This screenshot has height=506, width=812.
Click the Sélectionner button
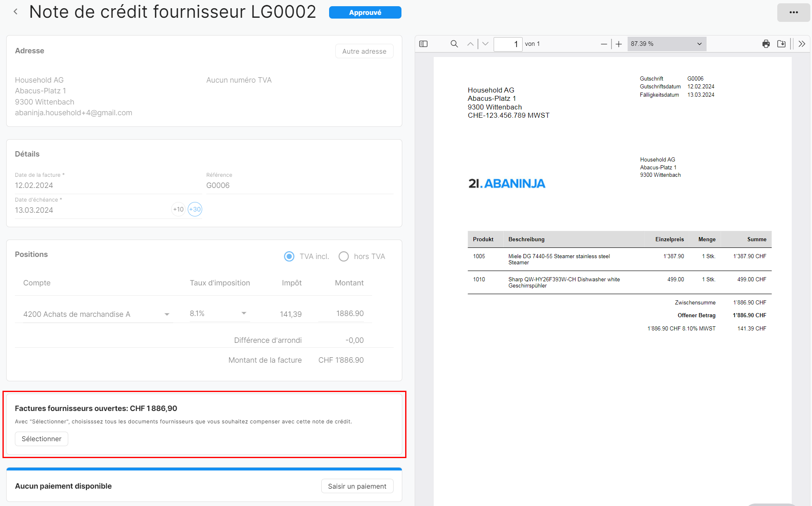tap(41, 439)
